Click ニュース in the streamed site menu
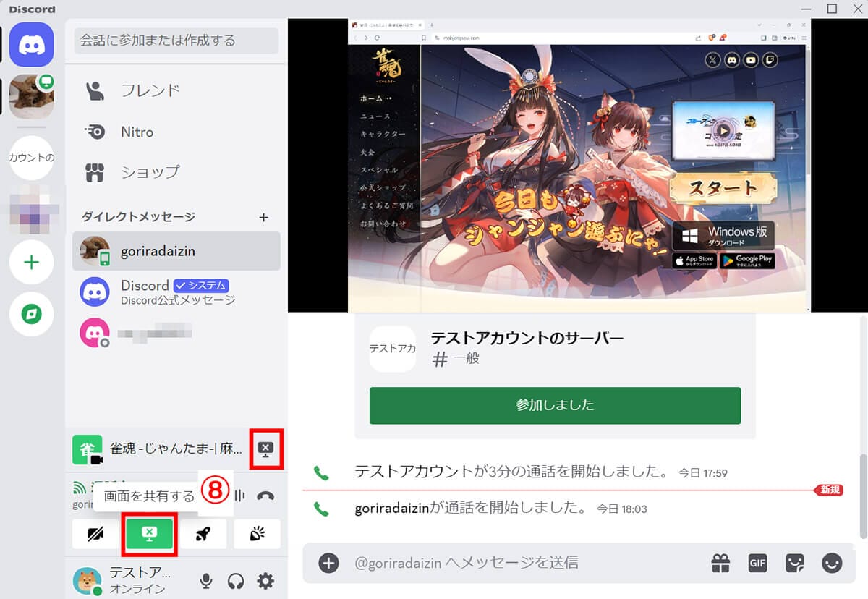 pos(375,116)
